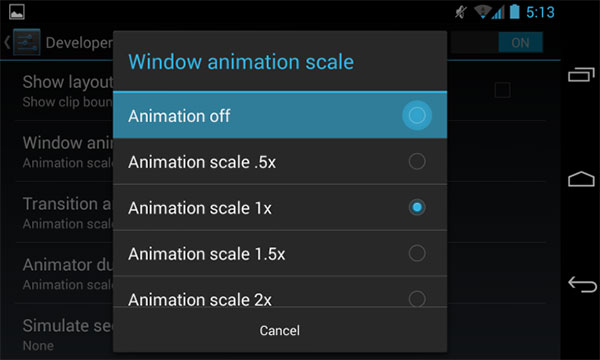Open the picture notification icon in status bar

pos(17,12)
